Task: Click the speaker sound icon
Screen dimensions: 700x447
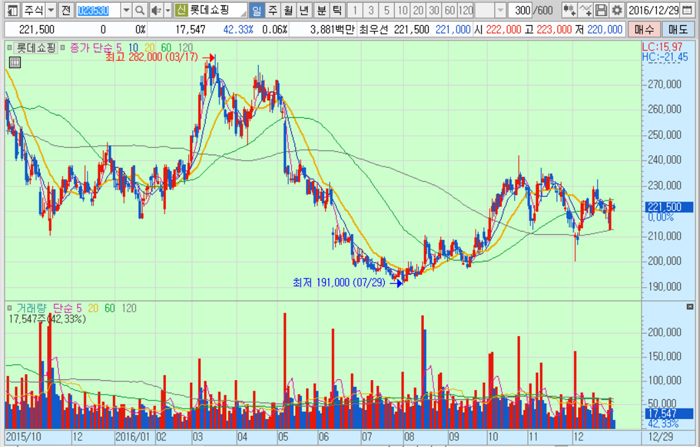Action: click(x=156, y=10)
